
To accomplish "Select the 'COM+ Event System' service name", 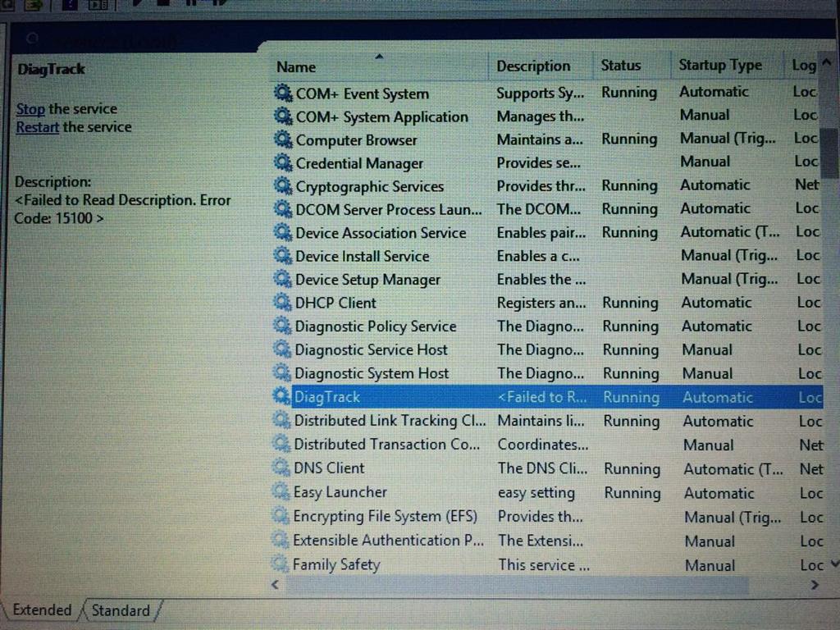I will pos(363,94).
